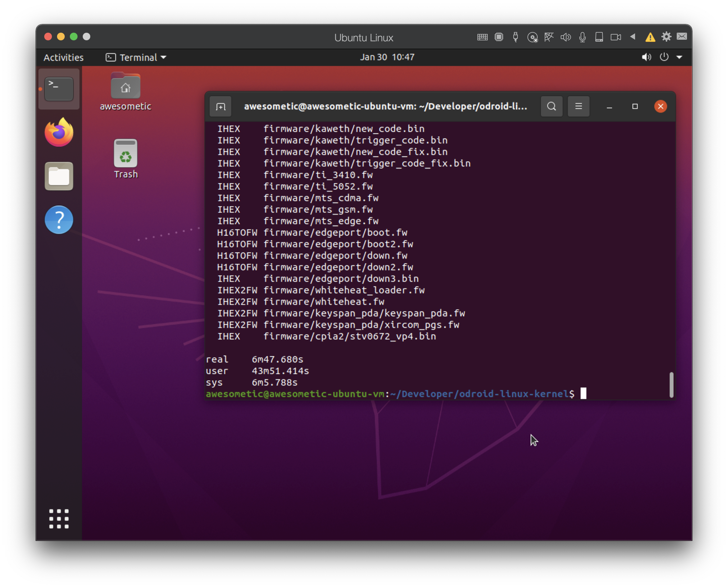Open the Files app in the dock
Screen dimensions: 728x588
click(x=59, y=176)
